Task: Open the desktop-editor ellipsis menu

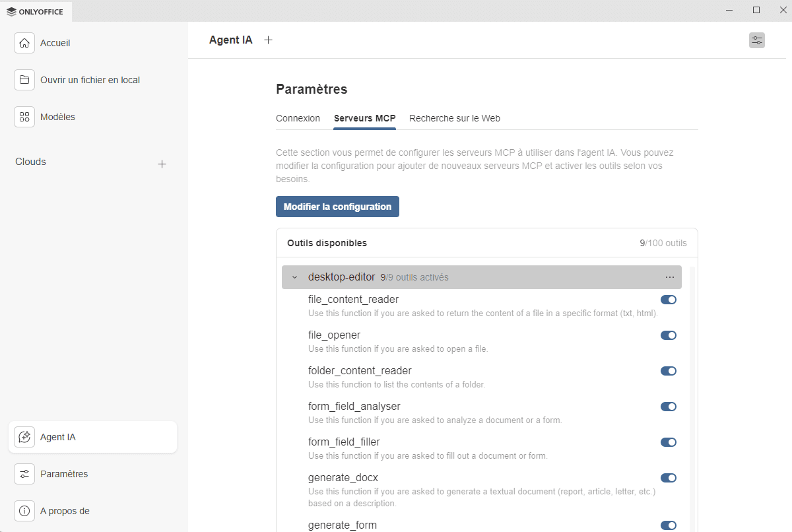Action: pos(669,277)
